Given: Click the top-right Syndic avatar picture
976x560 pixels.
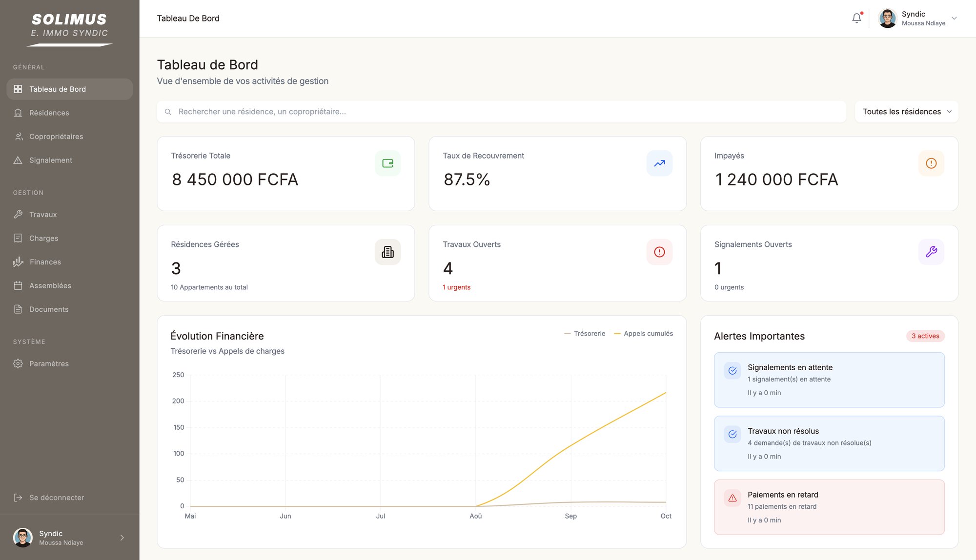Looking at the screenshot, I should [x=888, y=19].
